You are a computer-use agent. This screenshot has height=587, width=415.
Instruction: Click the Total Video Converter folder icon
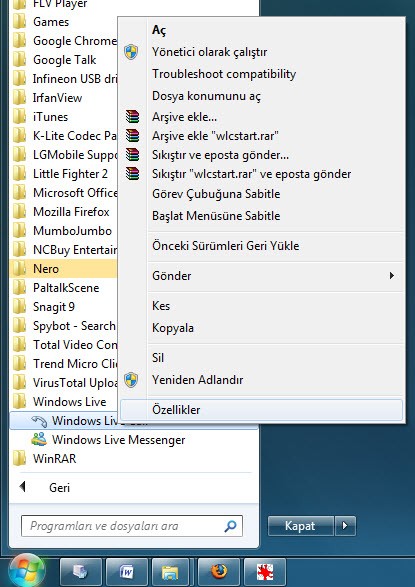tap(19, 345)
